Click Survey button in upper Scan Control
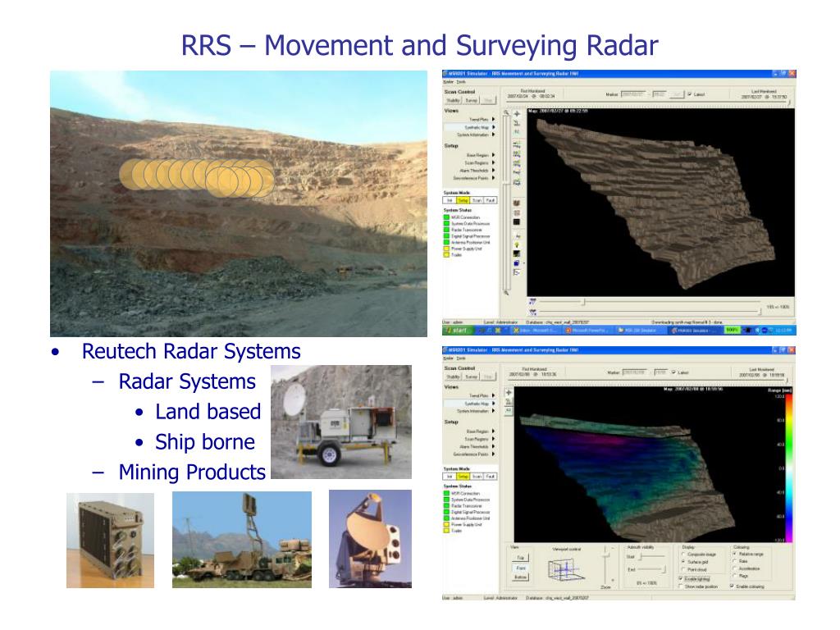The image size is (840, 630). 472,100
